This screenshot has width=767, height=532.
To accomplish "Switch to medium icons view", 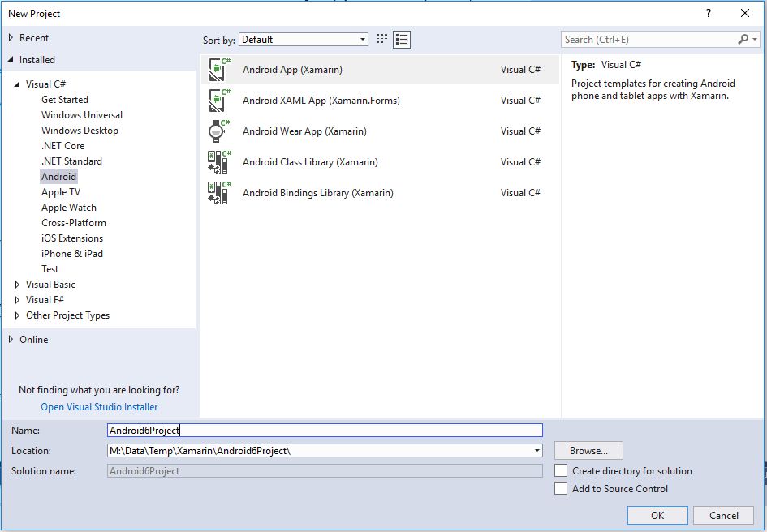I will pos(381,40).
